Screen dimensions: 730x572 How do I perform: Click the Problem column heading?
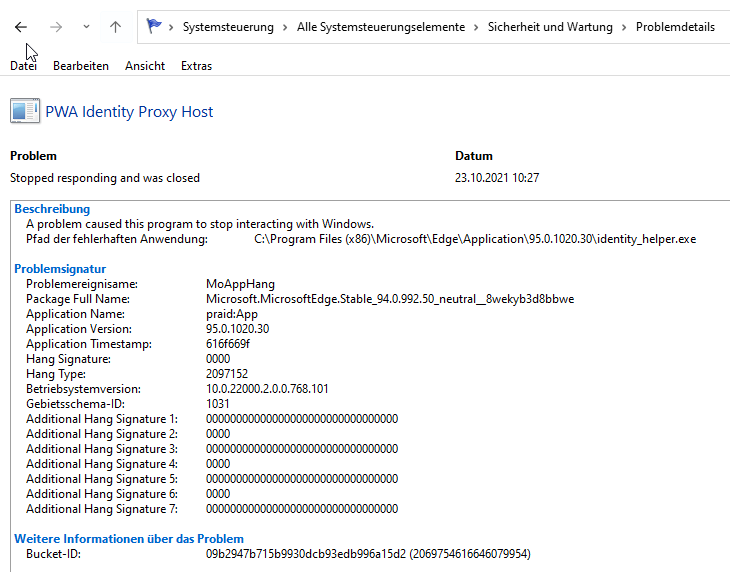pyautogui.click(x=34, y=156)
